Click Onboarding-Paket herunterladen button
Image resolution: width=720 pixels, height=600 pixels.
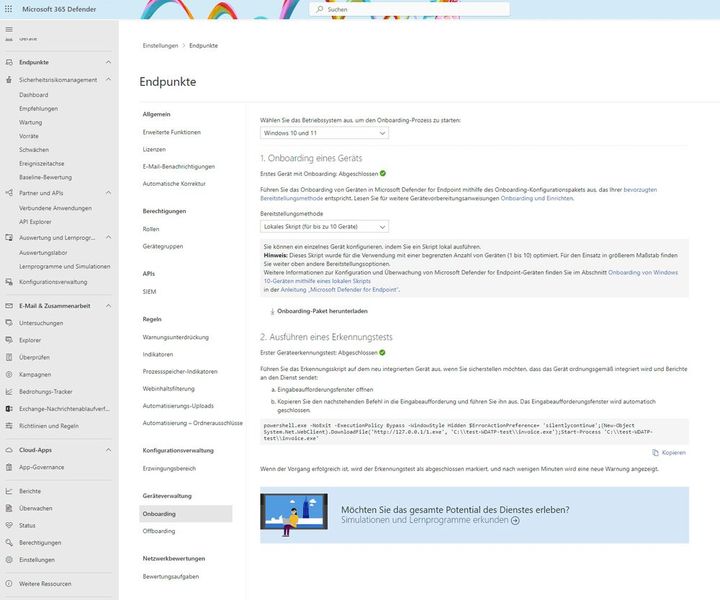point(319,311)
